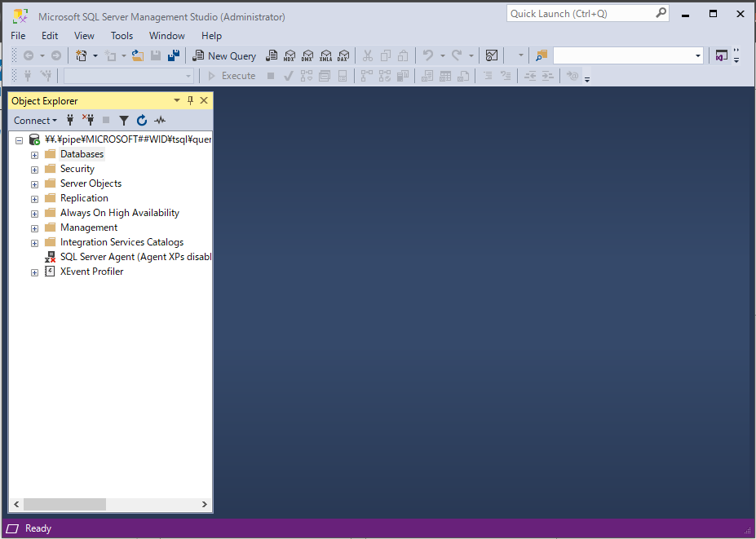The height and width of the screenshot is (539, 756).
Task: Open a new DMX query
Action: 307,55
